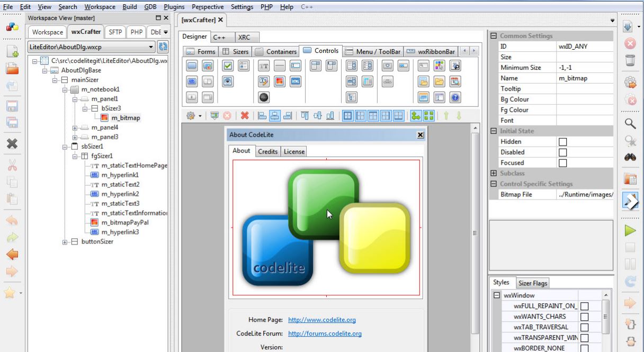Screen dimensions: 644x352
Task: Click new file icon with green plus
Action: (x=12, y=51)
